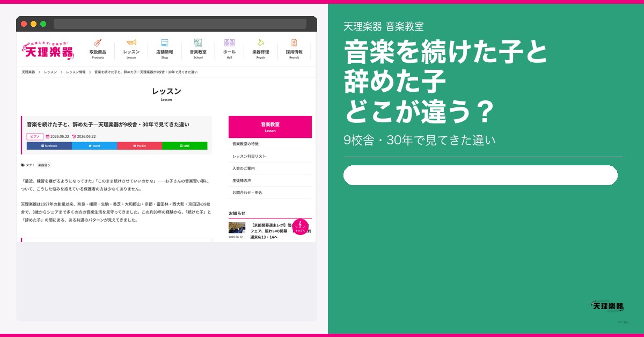
Task: Open the 取扱商品 Products menu item
Action: (98, 49)
